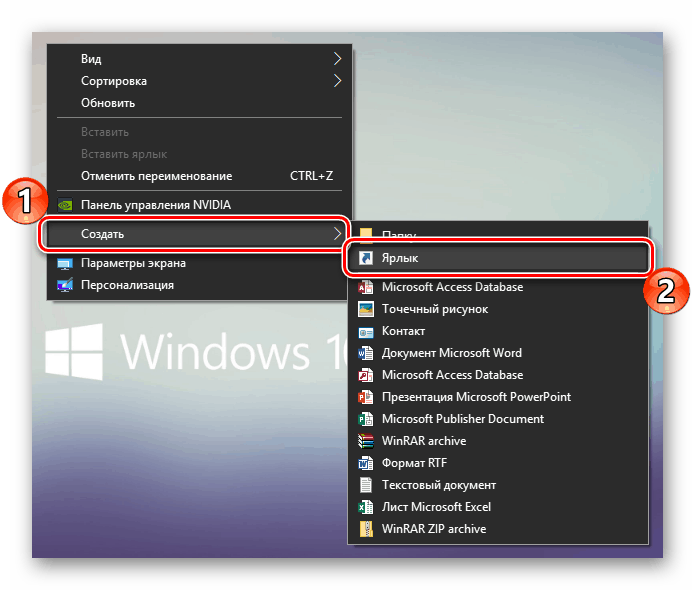The width and height of the screenshot is (695, 590).
Task: Click the Текстовый документ page icon
Action: click(366, 485)
